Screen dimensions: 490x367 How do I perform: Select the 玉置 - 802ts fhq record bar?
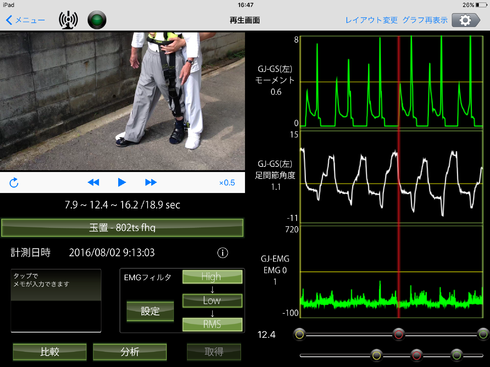122,228
